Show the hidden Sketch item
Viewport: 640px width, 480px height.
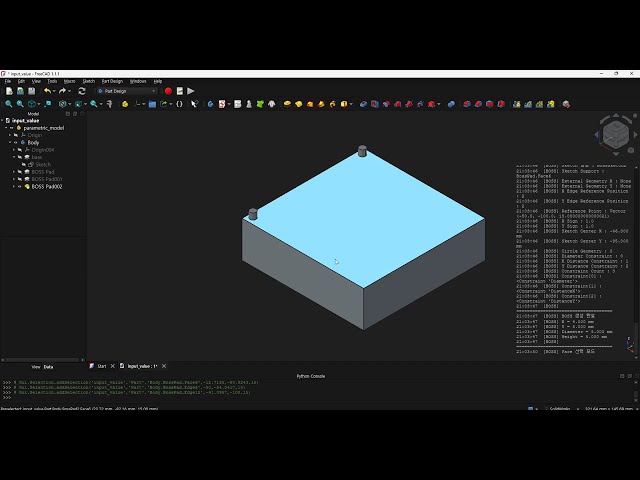click(24, 164)
